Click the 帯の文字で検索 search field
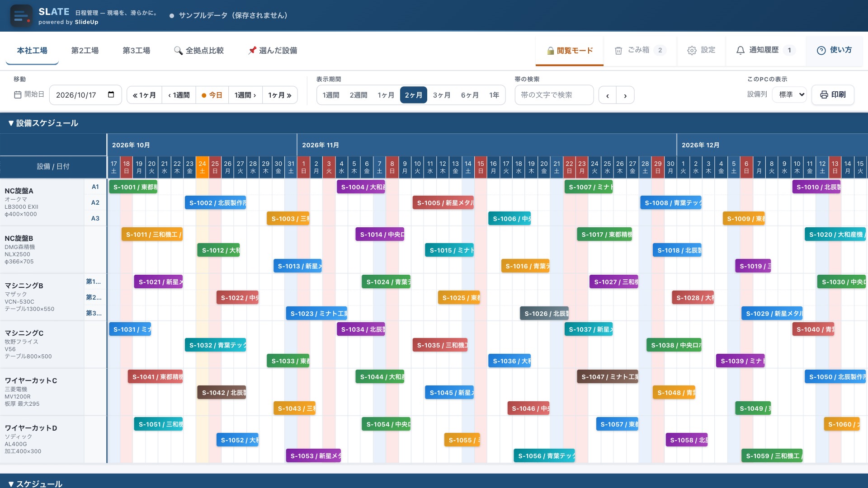The width and height of the screenshot is (868, 488). click(x=554, y=95)
